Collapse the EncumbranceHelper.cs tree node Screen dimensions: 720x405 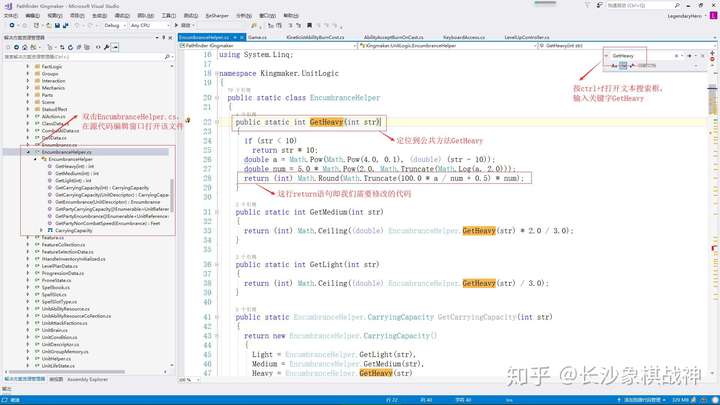click(x=28, y=152)
